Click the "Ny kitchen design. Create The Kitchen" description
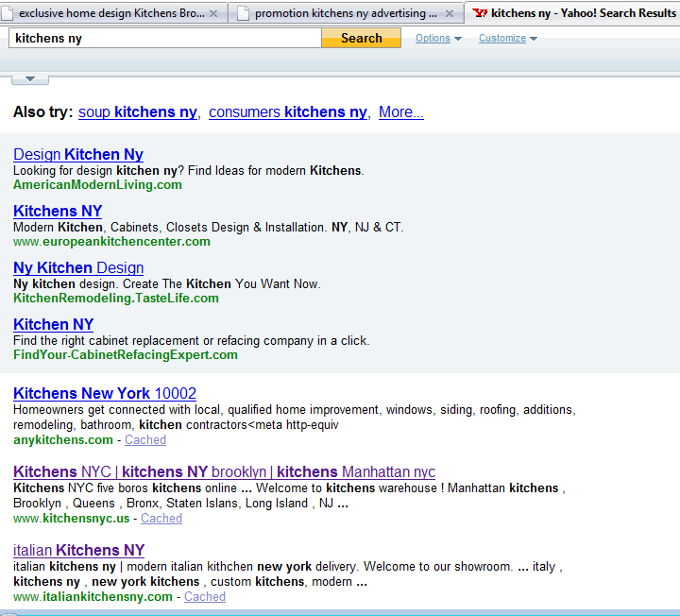Viewport: 680px width, 616px height. (x=166, y=283)
